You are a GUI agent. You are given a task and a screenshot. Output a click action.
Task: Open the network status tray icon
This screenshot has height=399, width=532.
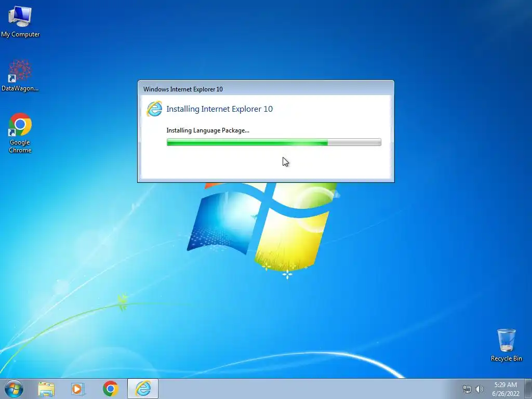[x=467, y=389]
